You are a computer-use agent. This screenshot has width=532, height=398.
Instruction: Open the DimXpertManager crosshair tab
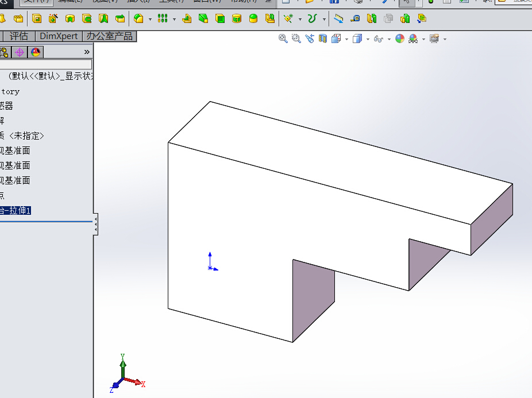tap(20, 52)
